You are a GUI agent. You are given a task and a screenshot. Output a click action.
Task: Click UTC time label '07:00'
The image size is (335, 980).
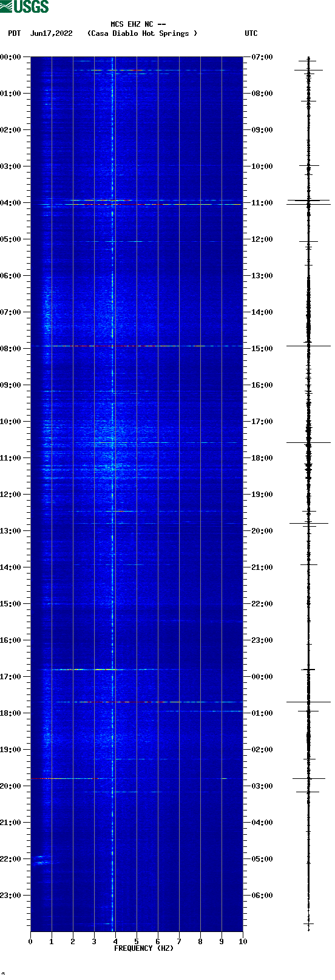click(262, 57)
